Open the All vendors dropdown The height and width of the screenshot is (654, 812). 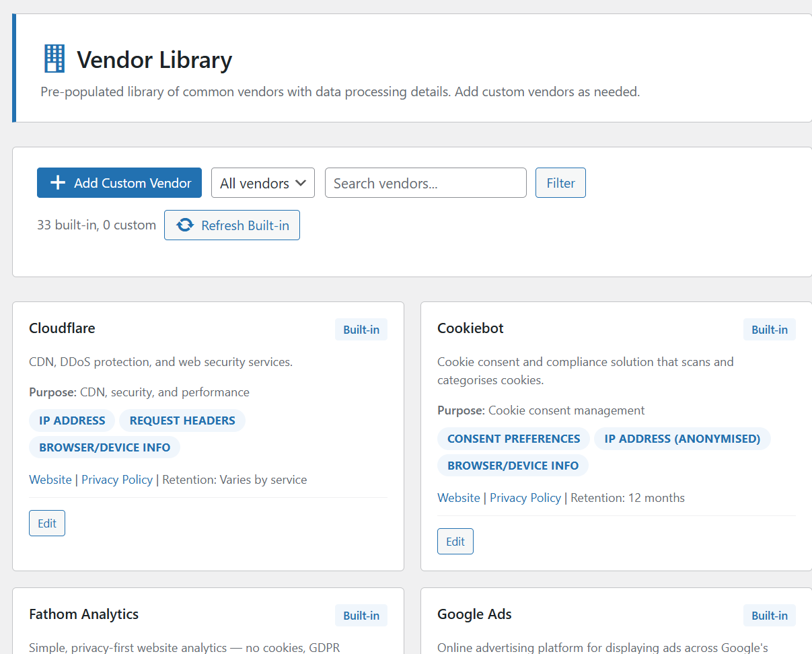[262, 183]
